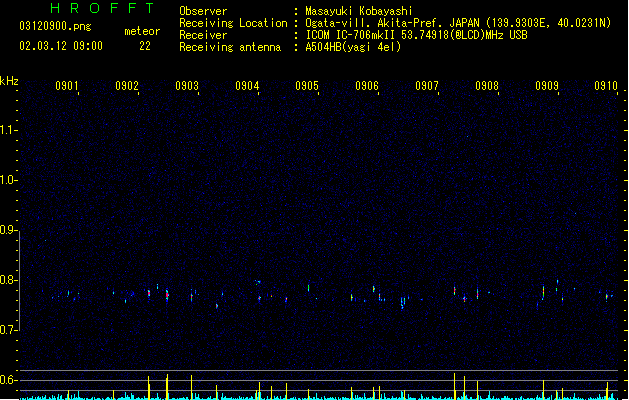This screenshot has height=400, width=629.
Task: Click the 0901 time marker
Action: pos(67,86)
